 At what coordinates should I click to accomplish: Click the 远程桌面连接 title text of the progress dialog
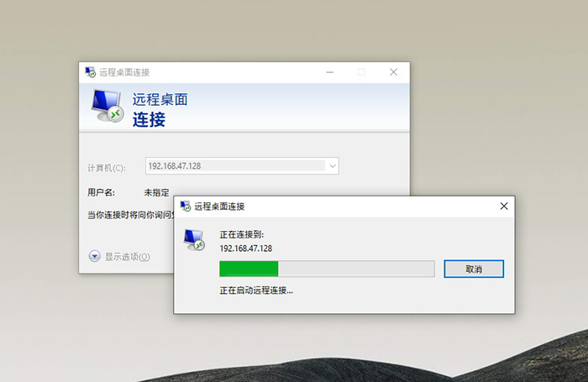[219, 207]
